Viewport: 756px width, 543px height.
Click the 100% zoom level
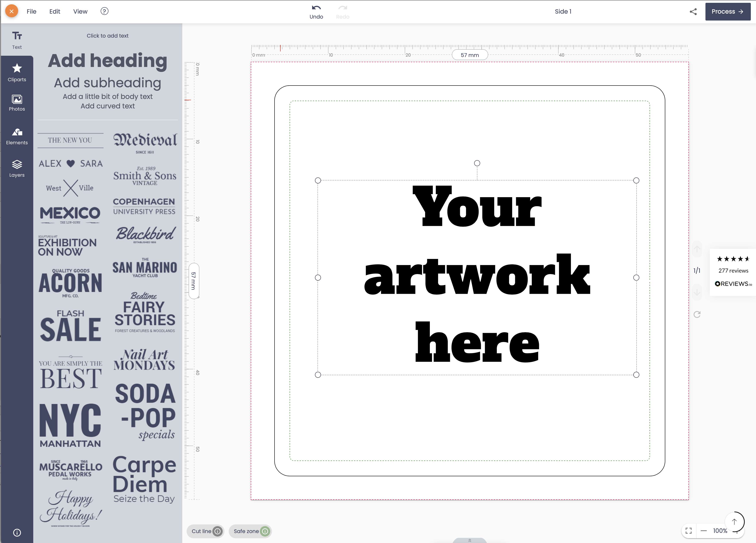point(720,531)
